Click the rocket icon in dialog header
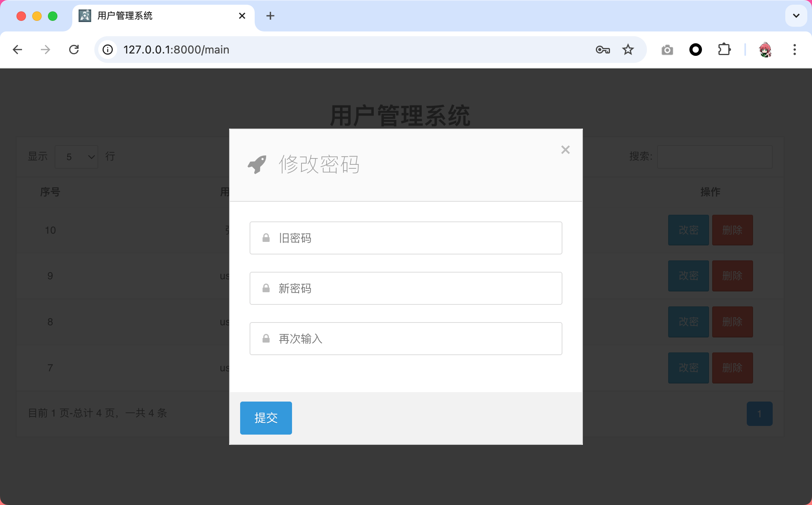The height and width of the screenshot is (505, 812). point(257,164)
